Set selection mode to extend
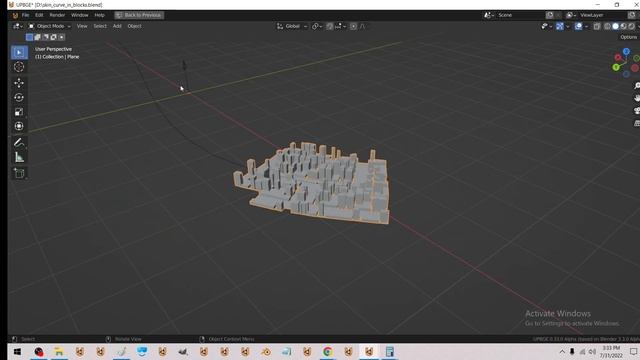Image resolution: width=640 pixels, height=360 pixels. (x=37, y=37)
